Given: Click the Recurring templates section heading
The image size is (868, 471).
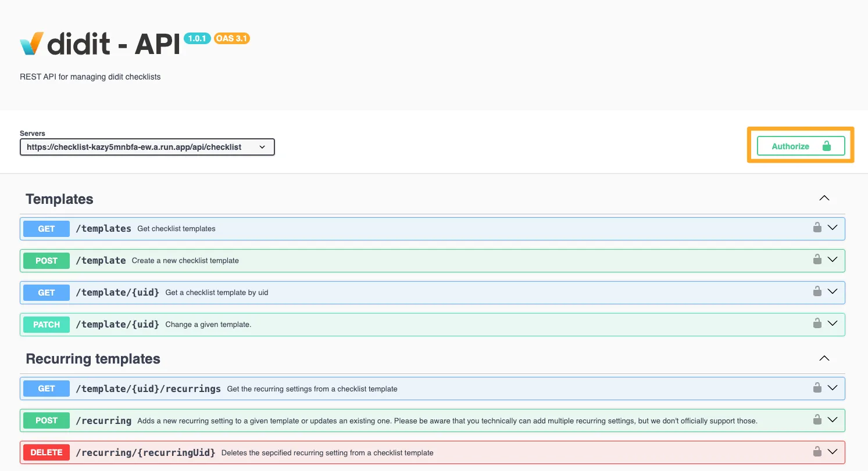Looking at the screenshot, I should [93, 359].
